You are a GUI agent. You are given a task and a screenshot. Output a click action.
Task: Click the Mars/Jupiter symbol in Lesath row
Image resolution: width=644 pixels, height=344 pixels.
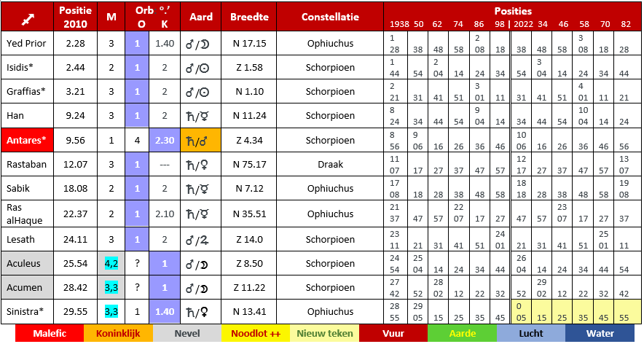click(197, 240)
